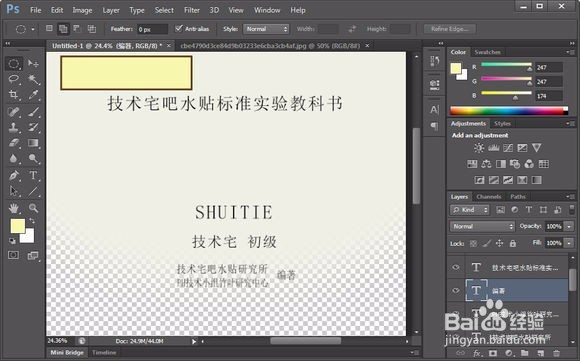Select the Dodge tool
The image size is (580, 361).
click(x=33, y=158)
